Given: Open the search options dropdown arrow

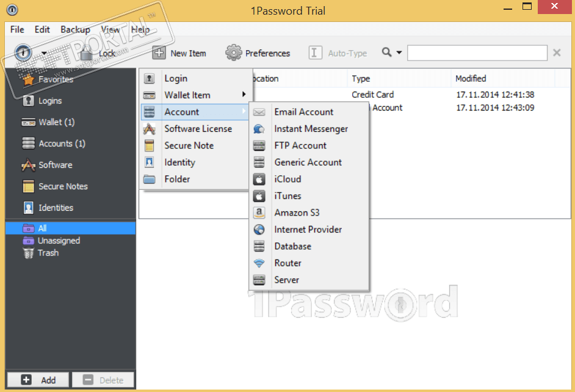Looking at the screenshot, I should (x=399, y=53).
